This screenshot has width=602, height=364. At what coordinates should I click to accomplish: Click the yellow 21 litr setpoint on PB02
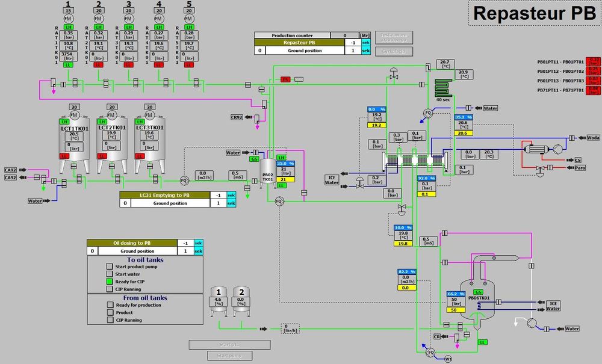click(285, 179)
